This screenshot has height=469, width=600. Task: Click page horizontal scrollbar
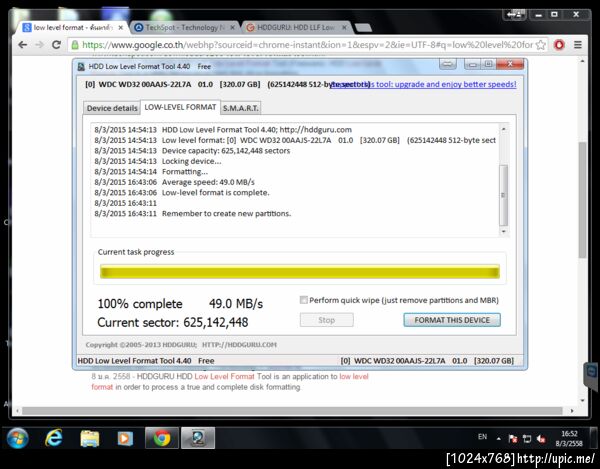(x=292, y=411)
